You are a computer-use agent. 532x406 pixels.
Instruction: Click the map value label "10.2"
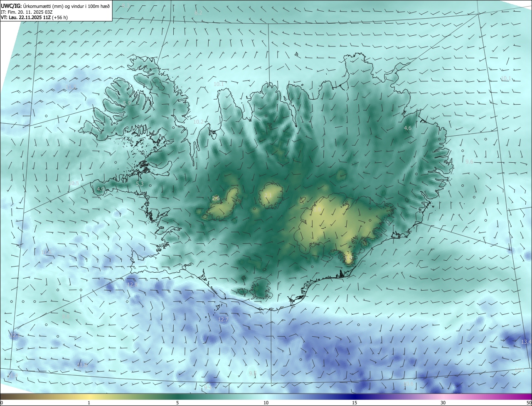pyautogui.click(x=199, y=122)
